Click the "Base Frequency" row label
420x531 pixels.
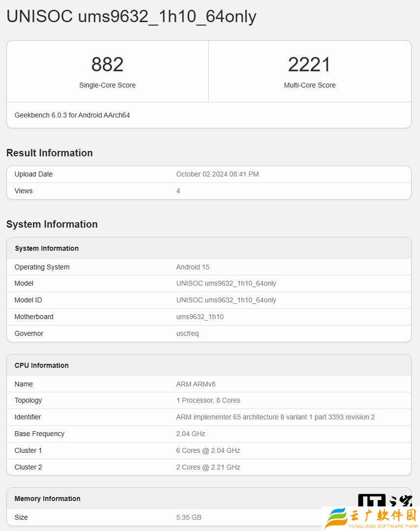[39, 434]
